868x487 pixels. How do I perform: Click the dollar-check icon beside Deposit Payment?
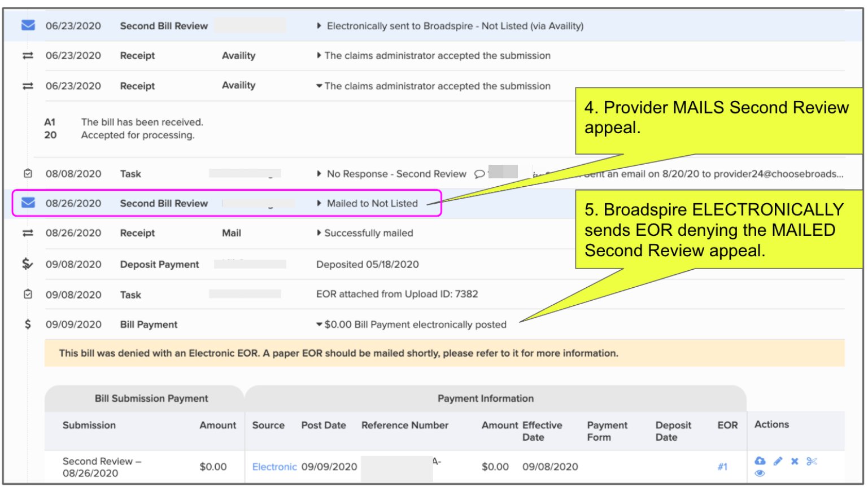point(27,264)
